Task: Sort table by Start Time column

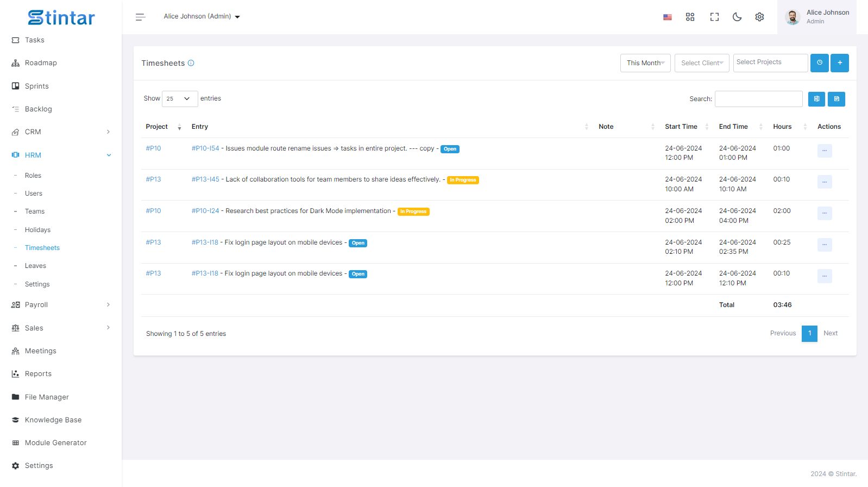Action: click(687, 127)
